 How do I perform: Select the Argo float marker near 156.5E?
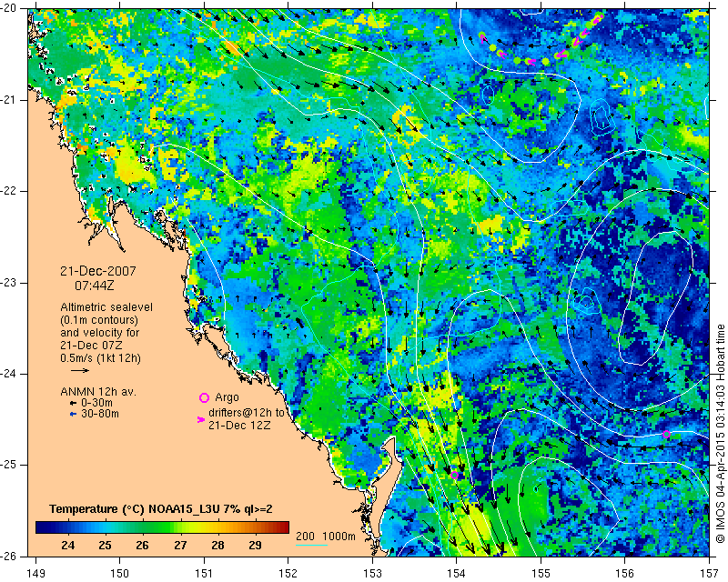click(666, 435)
